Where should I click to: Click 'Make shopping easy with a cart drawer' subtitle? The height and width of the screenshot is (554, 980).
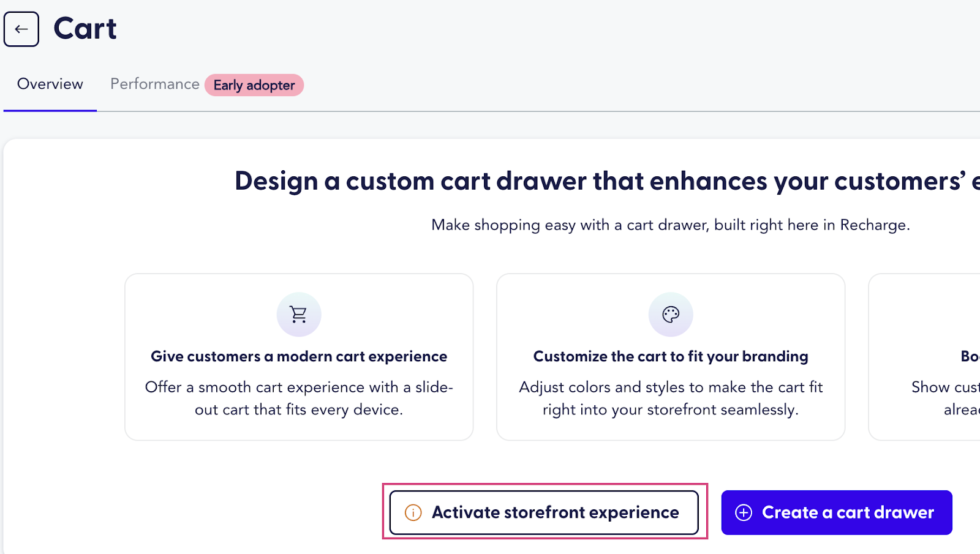tap(671, 225)
